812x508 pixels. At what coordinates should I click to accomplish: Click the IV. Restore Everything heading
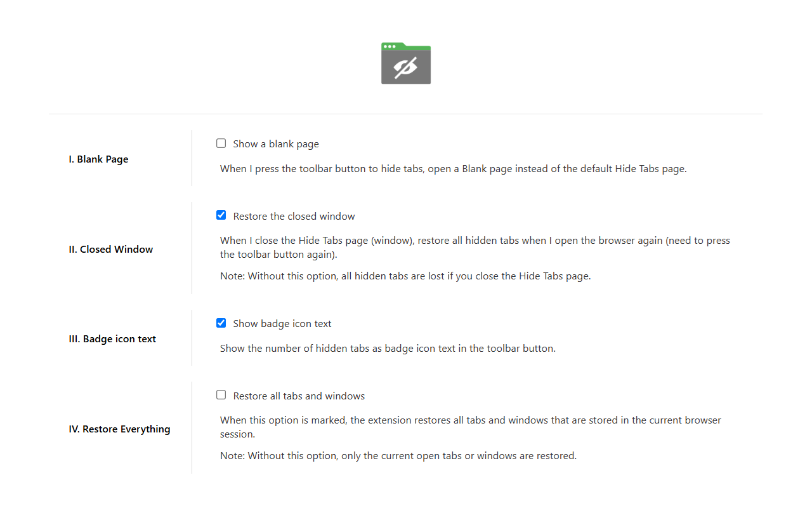point(119,429)
